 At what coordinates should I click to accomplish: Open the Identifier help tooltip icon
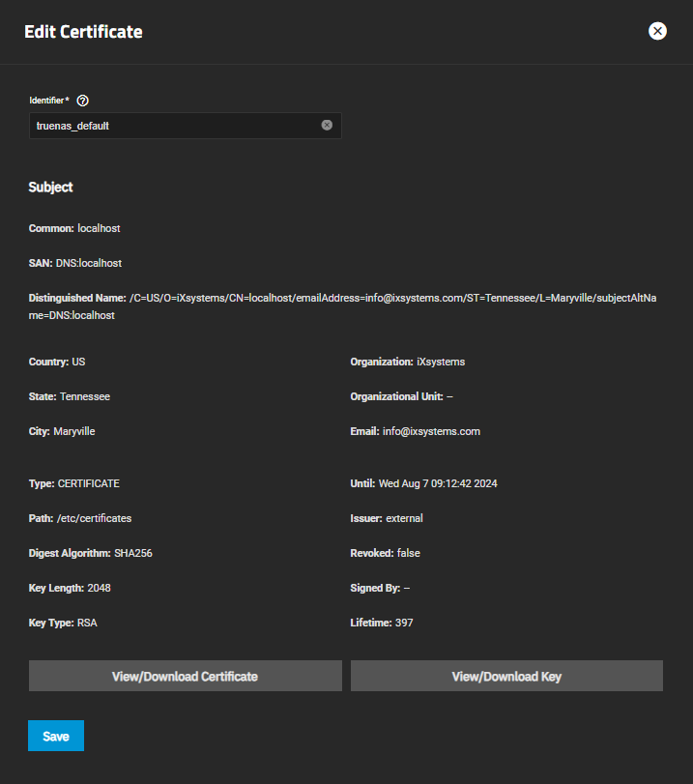[x=82, y=101]
